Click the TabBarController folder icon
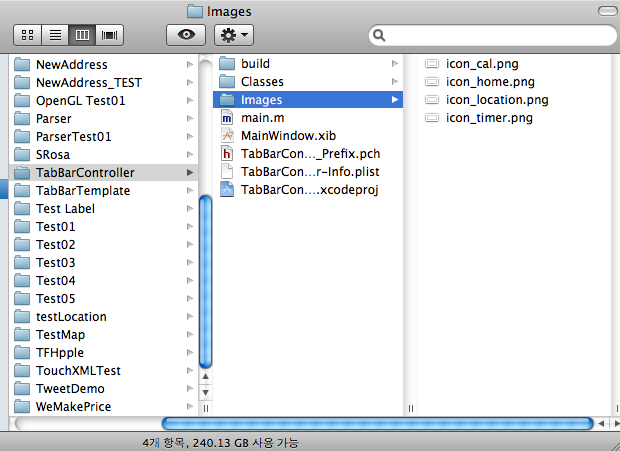The image size is (620, 451). tap(22, 173)
